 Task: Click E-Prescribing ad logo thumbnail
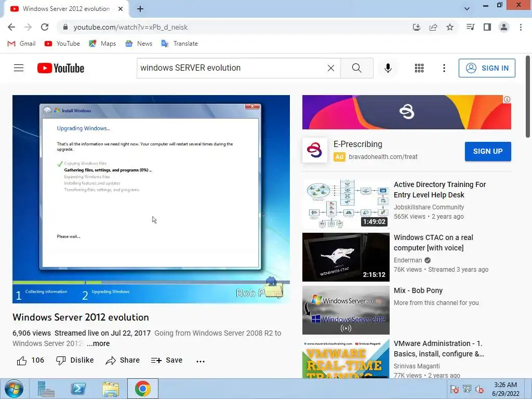coord(314,150)
